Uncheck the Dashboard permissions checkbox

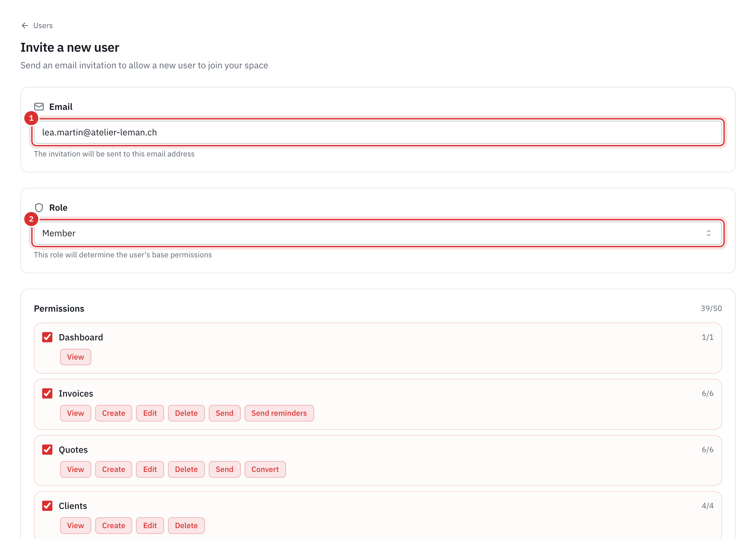(47, 337)
